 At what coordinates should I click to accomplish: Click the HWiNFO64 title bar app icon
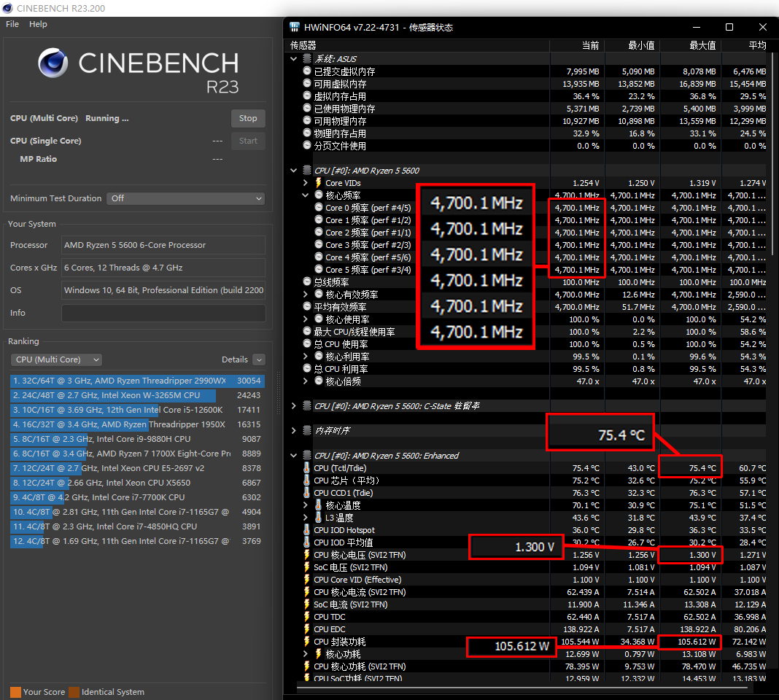pos(295,27)
